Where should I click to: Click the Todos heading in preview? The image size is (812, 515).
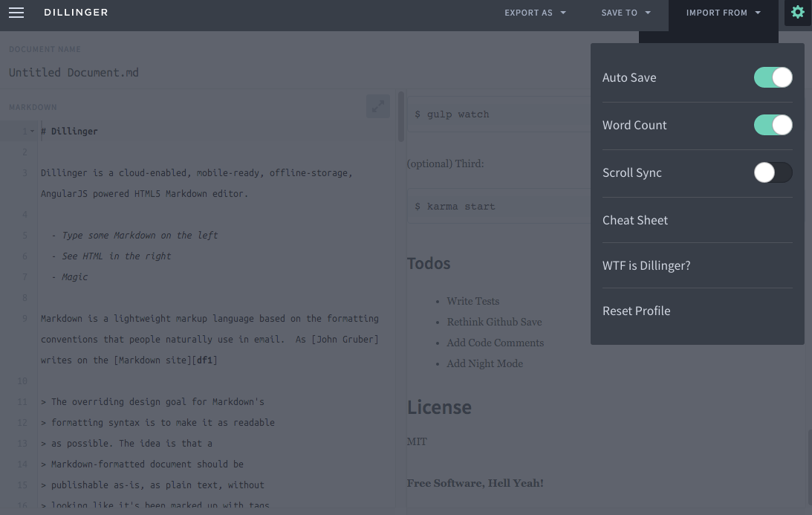[x=428, y=263]
